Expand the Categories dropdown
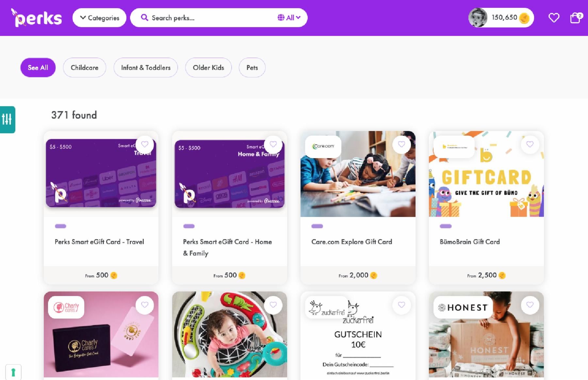This screenshot has height=380, width=588. 99,18
